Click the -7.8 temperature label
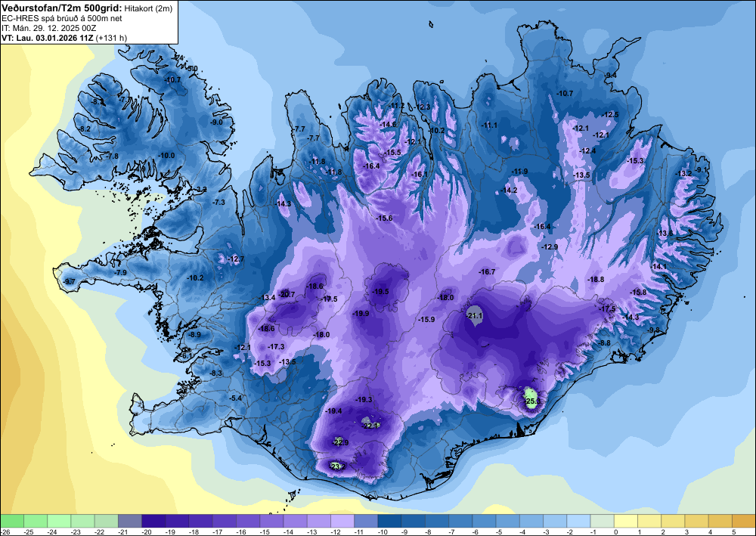The height and width of the screenshot is (536, 756). tap(113, 156)
